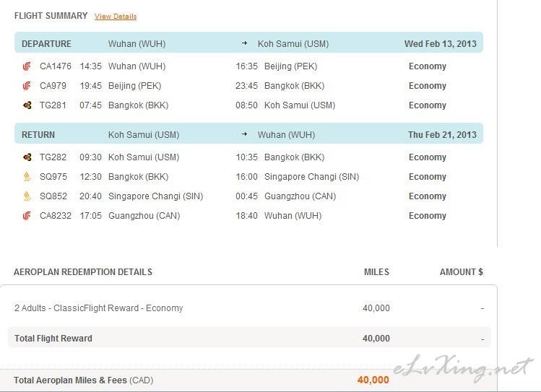This screenshot has width=541, height=392.
Task: Select flight number CA8232
Action: click(x=56, y=216)
